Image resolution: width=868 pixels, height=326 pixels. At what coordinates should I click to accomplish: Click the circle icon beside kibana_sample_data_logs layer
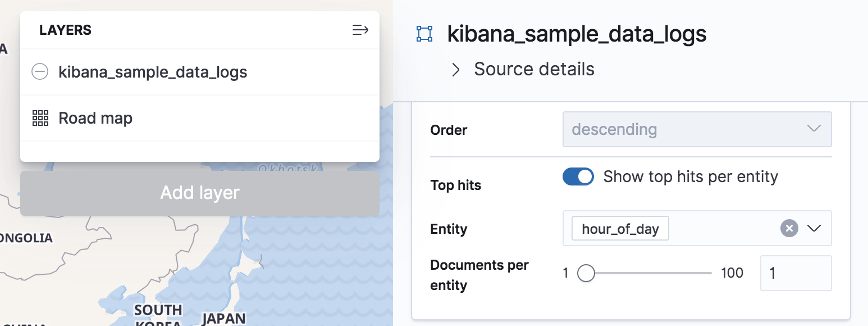[x=40, y=72]
